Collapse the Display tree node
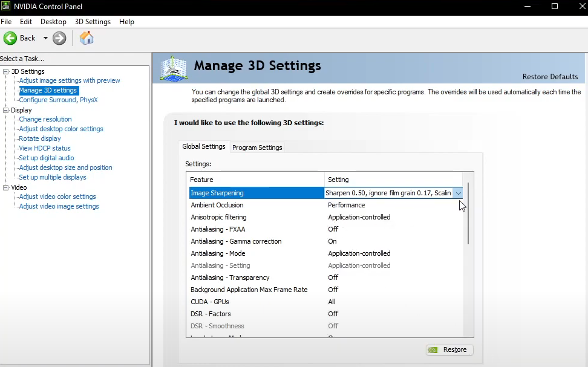 (x=5, y=110)
